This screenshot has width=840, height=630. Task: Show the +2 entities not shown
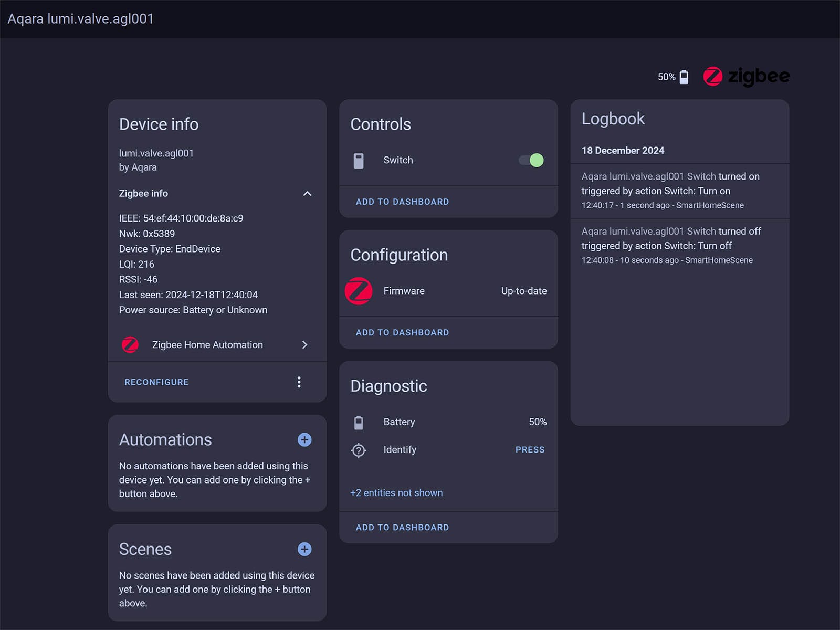pyautogui.click(x=396, y=493)
